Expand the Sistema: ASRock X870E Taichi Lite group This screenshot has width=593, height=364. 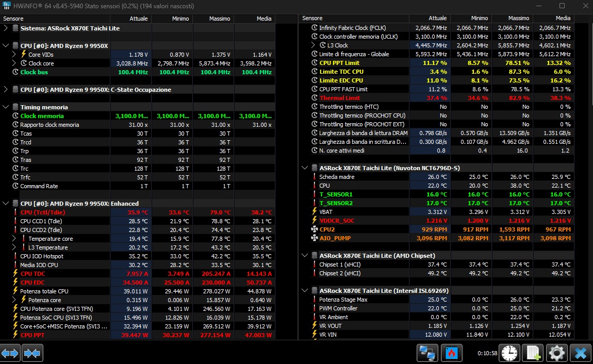click(x=5, y=28)
